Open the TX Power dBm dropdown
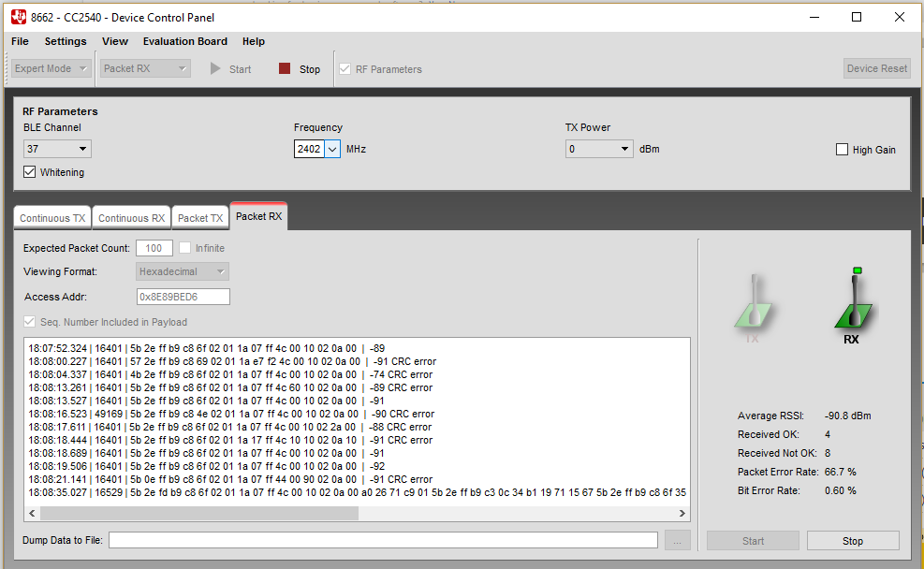The width and height of the screenshot is (924, 569). click(599, 149)
